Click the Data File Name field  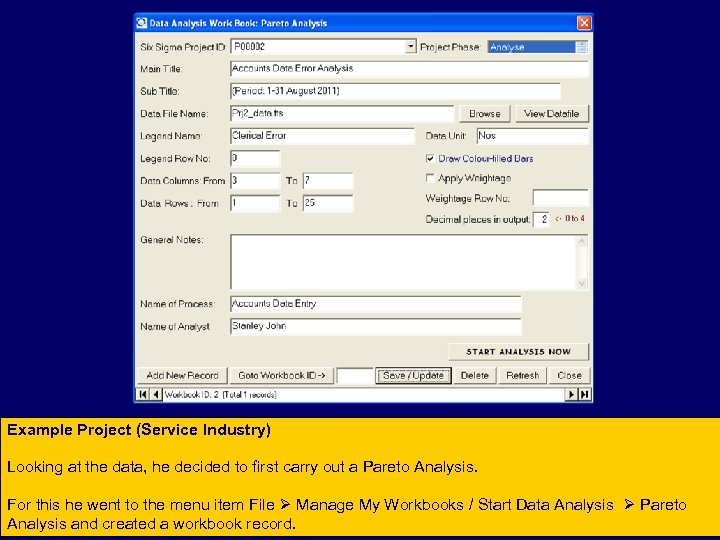(342, 113)
